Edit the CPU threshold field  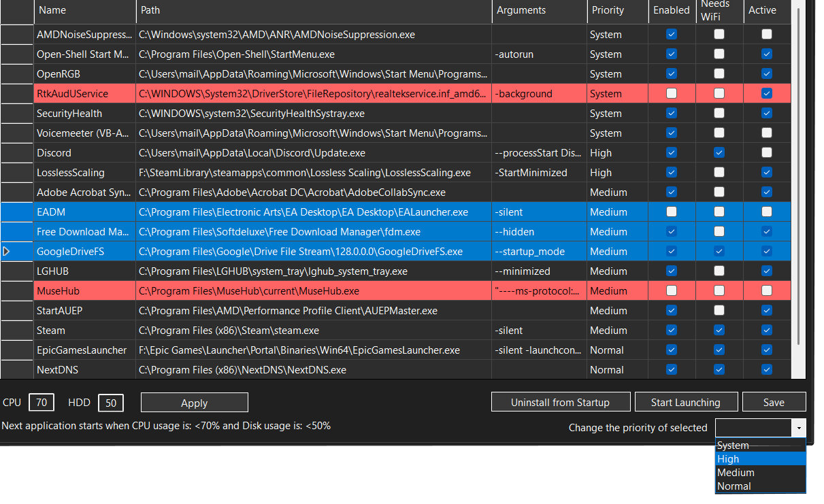click(42, 403)
